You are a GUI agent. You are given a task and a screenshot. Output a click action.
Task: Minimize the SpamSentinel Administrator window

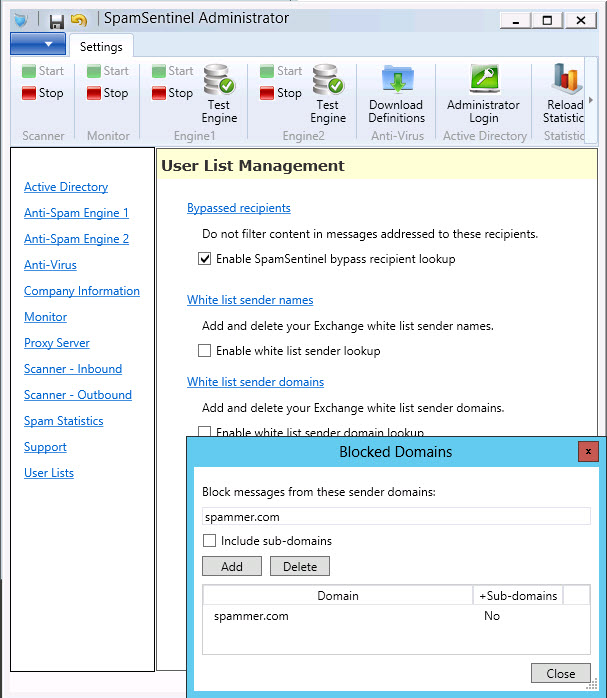pyautogui.click(x=516, y=20)
